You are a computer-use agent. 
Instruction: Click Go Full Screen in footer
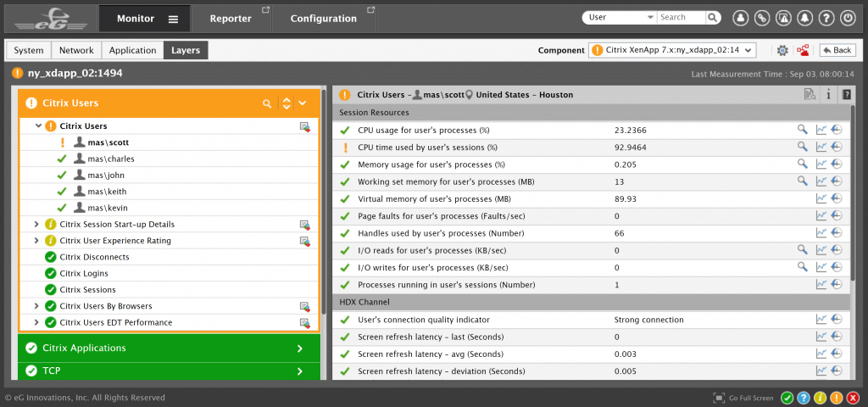click(743, 398)
